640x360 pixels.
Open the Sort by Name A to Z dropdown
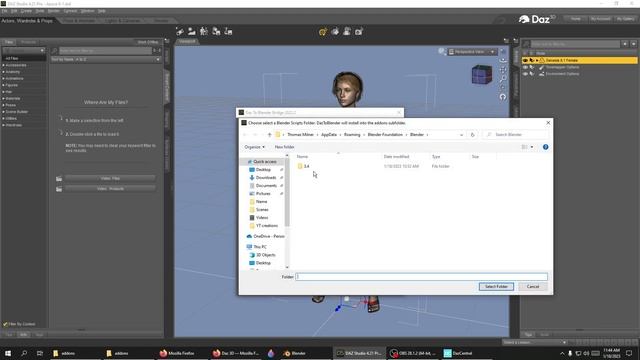pyautogui.click(x=106, y=60)
